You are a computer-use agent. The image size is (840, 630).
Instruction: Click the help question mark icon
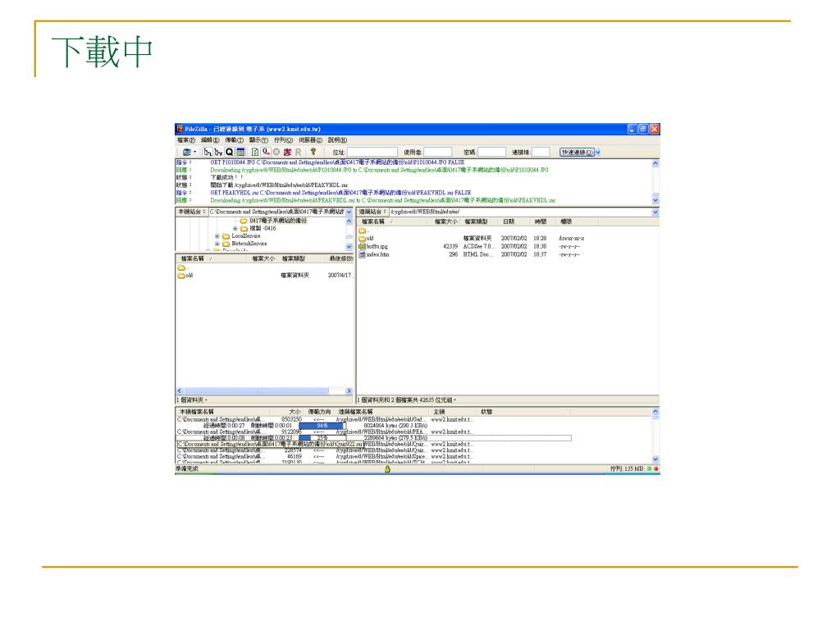(313, 152)
